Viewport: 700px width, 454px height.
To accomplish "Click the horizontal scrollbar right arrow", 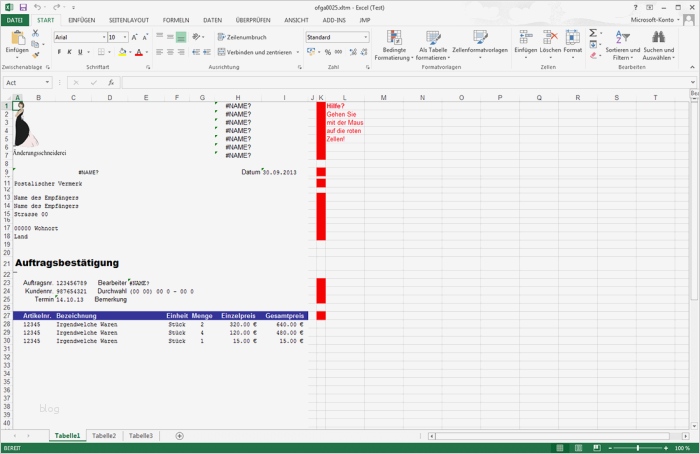I will pos(685,436).
